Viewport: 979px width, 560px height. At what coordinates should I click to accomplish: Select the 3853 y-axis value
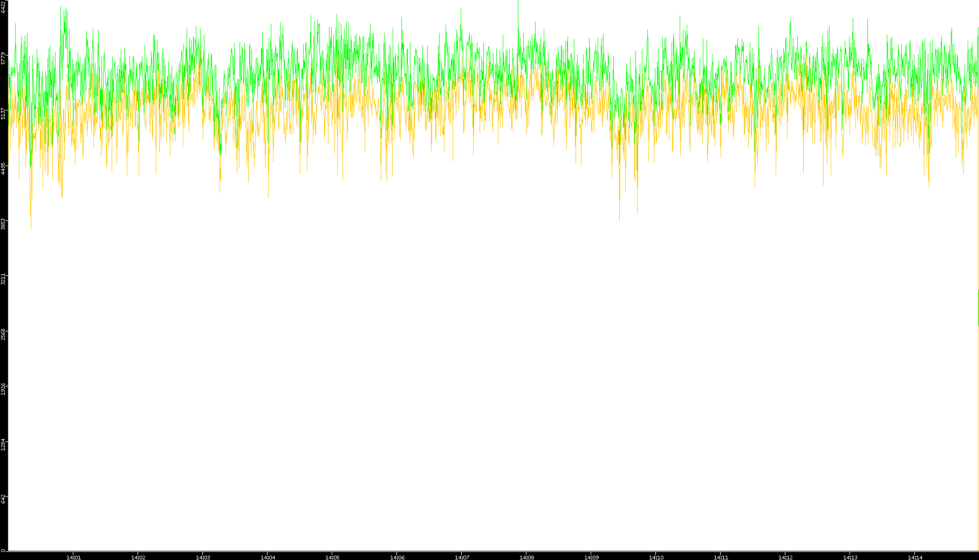coord(3,224)
